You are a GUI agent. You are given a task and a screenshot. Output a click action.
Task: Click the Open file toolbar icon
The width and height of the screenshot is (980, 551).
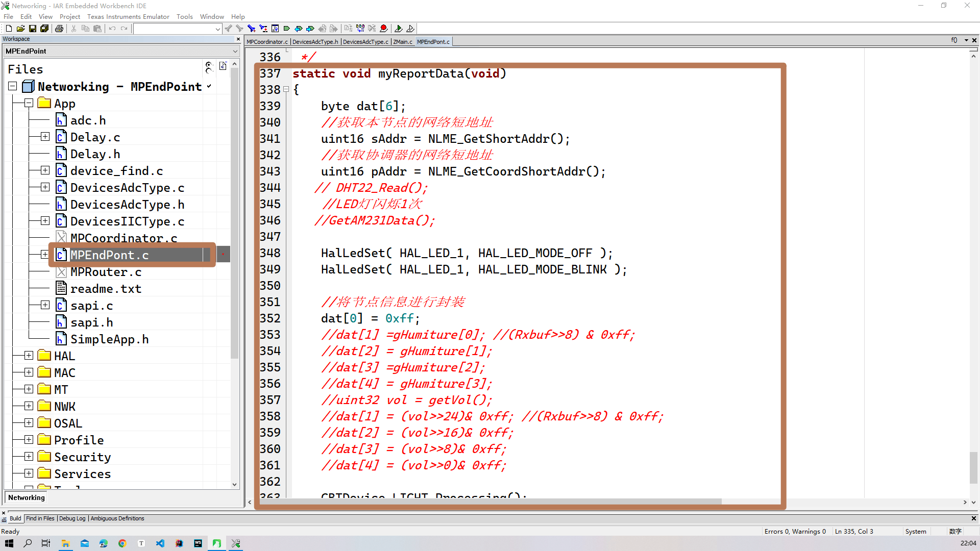(20, 29)
